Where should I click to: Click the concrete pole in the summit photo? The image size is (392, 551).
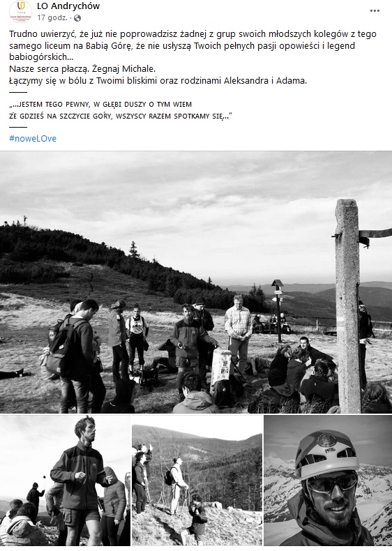[348, 305]
